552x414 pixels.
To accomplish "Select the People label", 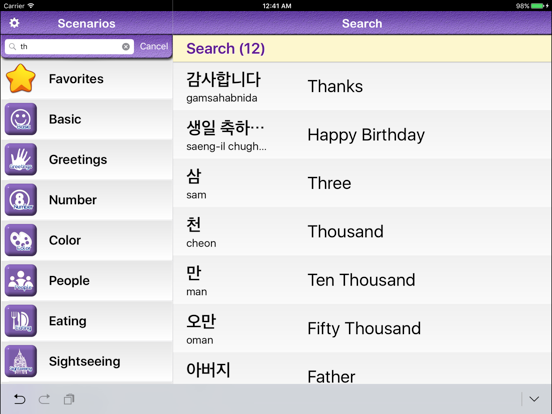I will click(x=69, y=281).
